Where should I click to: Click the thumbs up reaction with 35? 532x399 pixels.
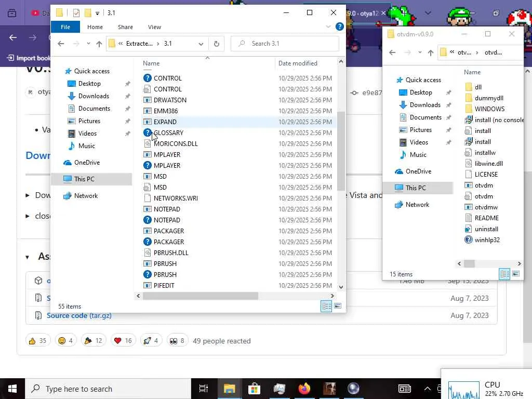click(x=38, y=341)
